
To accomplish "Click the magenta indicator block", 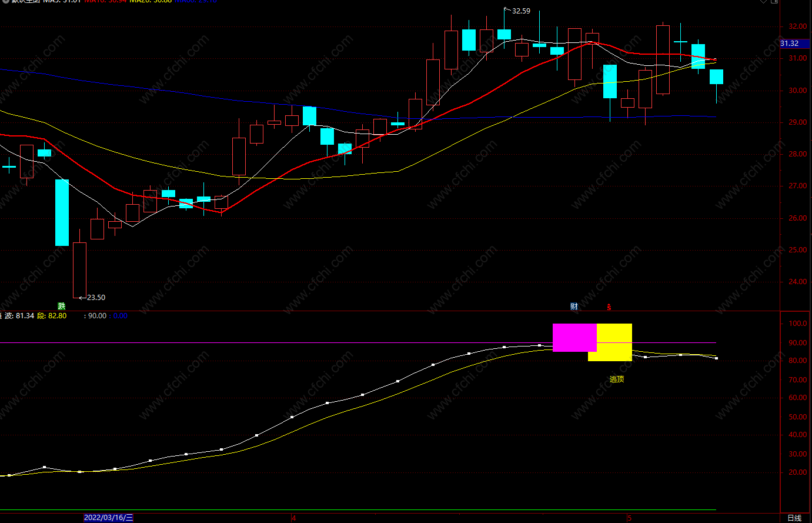I will 574,338.
